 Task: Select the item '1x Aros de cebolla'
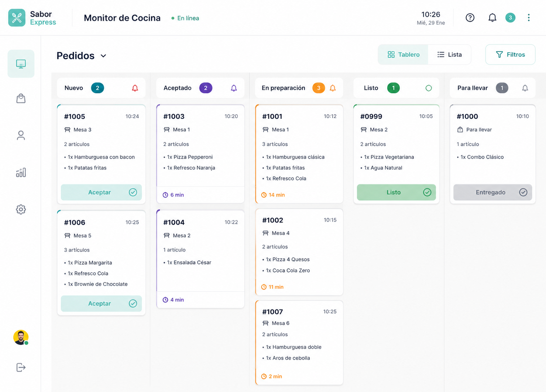pyautogui.click(x=288, y=358)
